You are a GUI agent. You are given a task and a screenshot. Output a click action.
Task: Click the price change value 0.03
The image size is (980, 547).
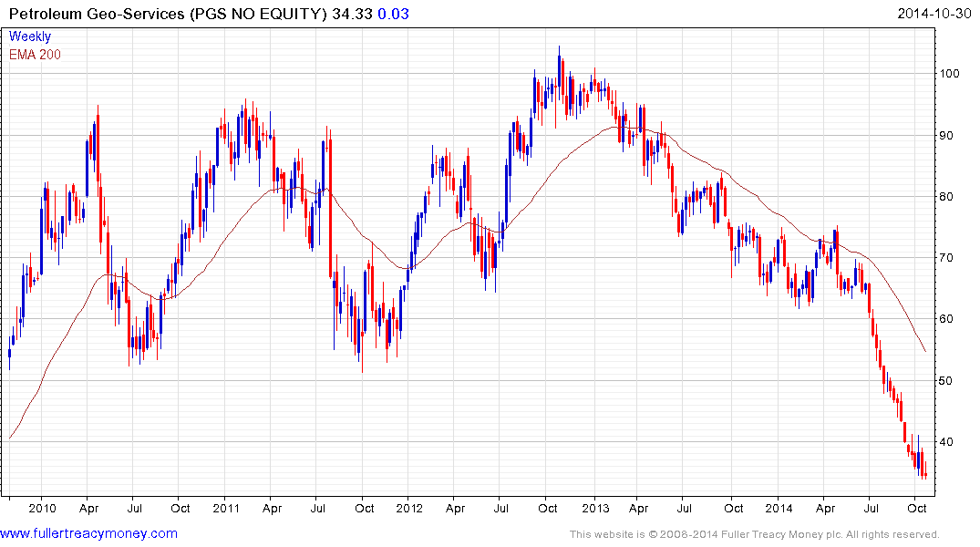click(393, 14)
